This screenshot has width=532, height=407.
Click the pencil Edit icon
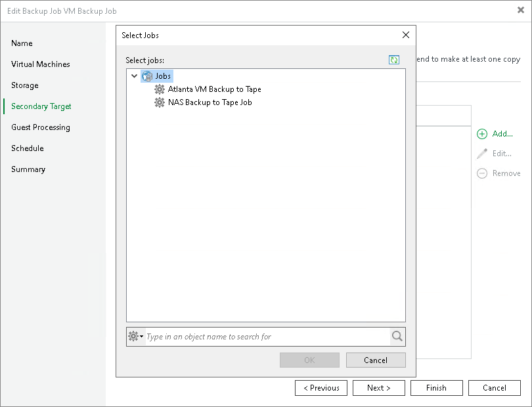(x=482, y=154)
